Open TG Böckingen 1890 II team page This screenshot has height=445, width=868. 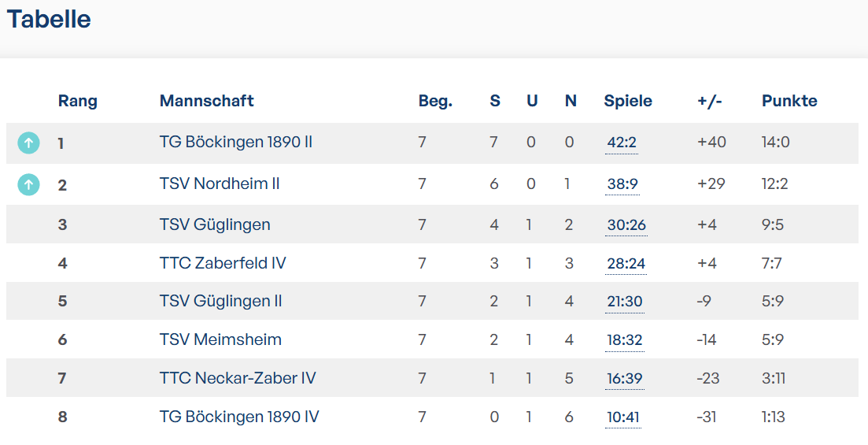click(236, 143)
